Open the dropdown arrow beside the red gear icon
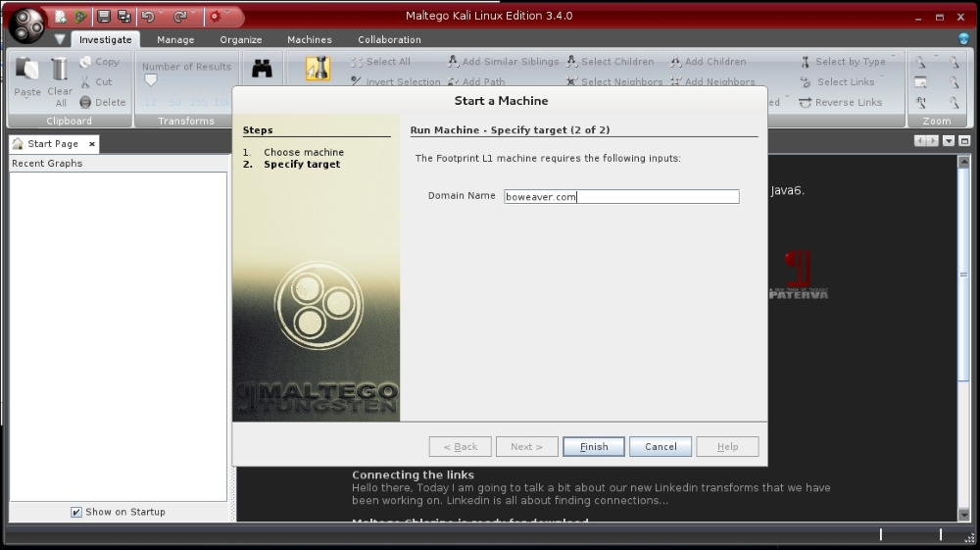 pyautogui.click(x=227, y=13)
